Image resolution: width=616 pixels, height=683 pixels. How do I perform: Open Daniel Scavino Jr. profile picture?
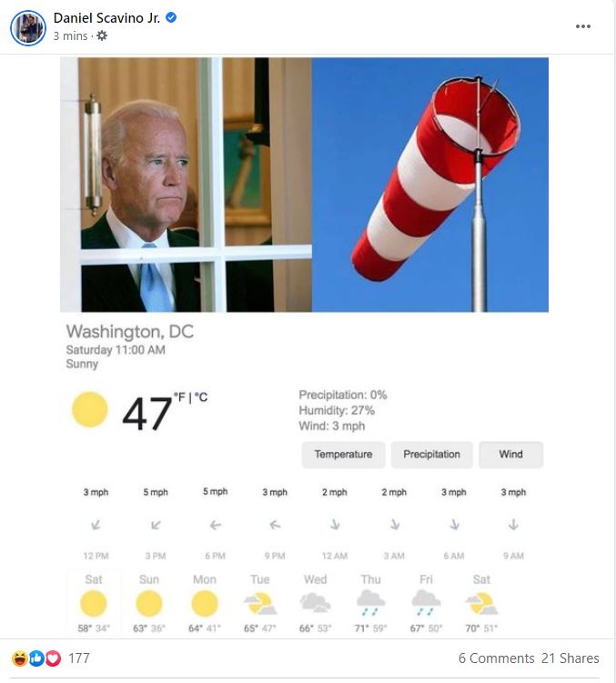tap(28, 28)
